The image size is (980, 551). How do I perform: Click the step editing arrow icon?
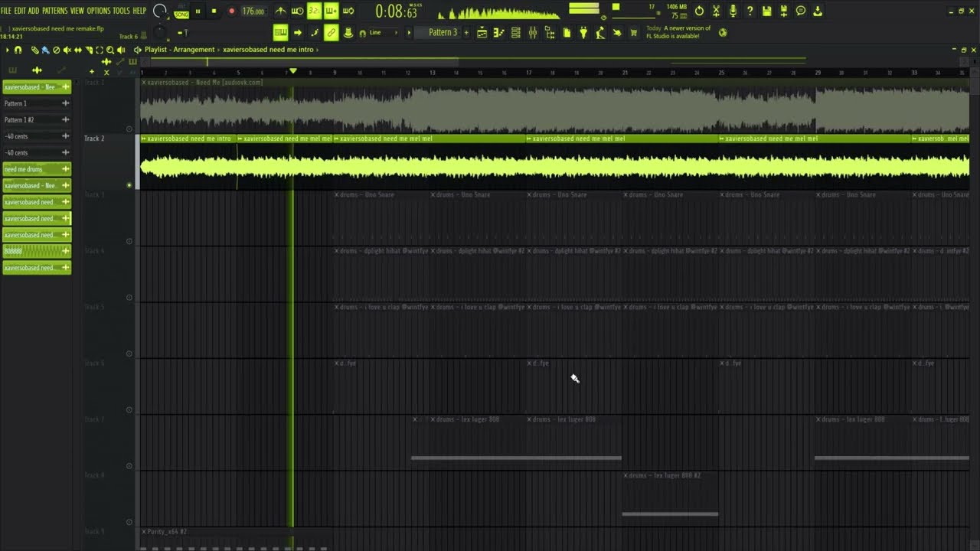pos(298,32)
